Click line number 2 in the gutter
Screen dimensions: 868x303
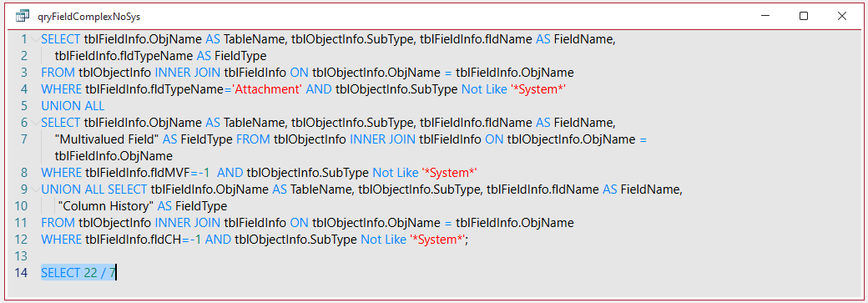[24, 56]
